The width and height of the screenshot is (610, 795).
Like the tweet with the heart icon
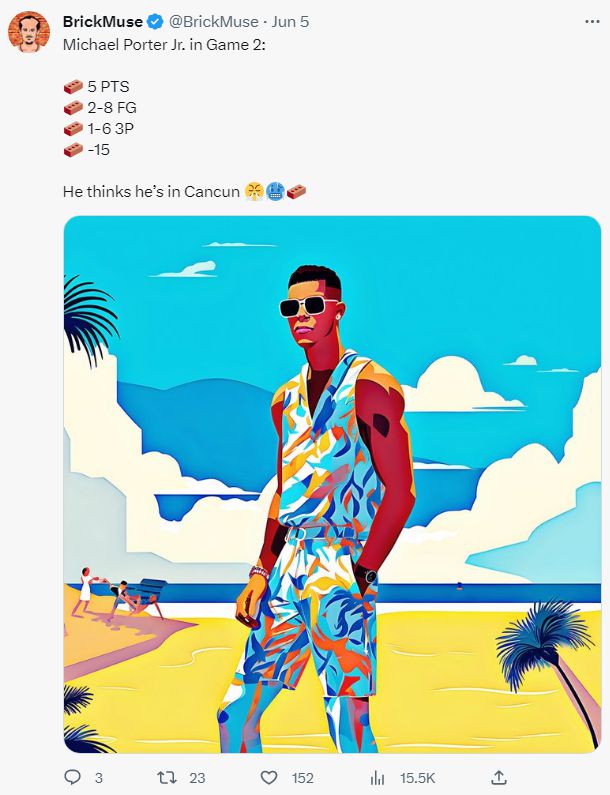click(x=269, y=777)
